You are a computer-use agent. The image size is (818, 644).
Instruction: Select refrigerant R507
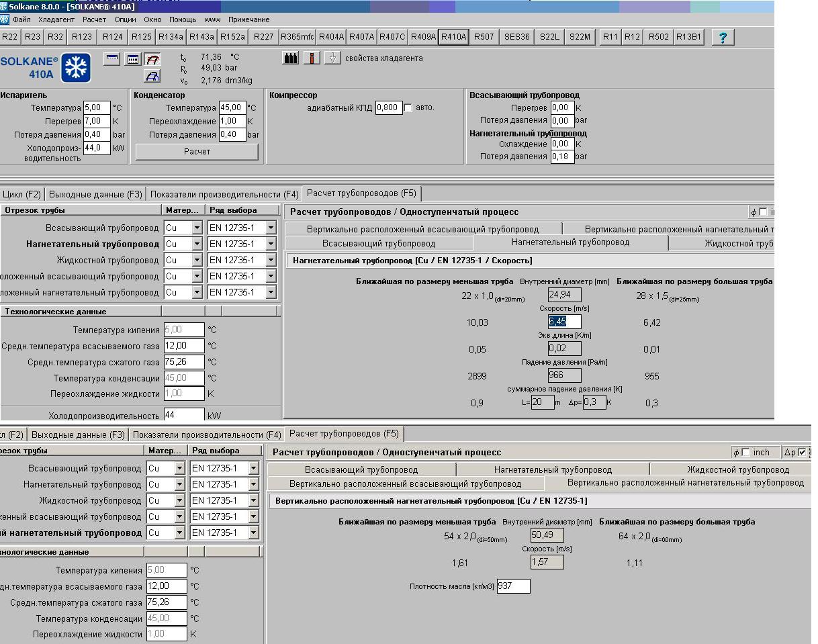point(484,37)
